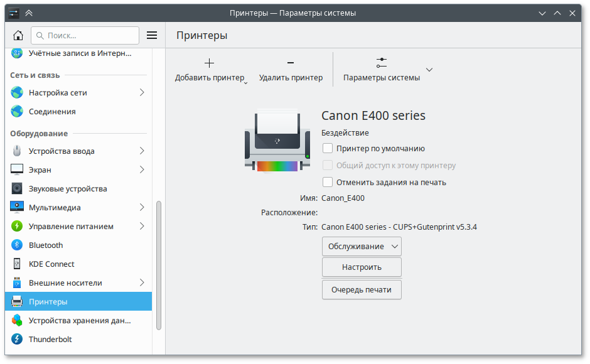The height and width of the screenshot is (364, 590).
Task: Select the Thunderbolt icon in sidebar
Action: (x=17, y=340)
